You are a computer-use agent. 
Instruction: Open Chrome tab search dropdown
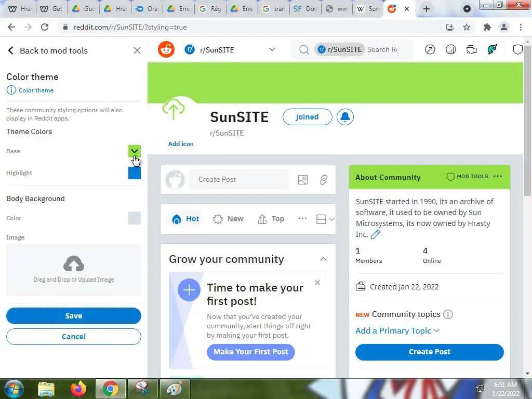point(467,9)
